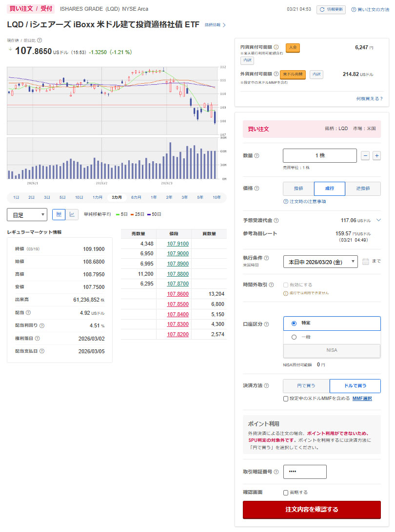Switch to line chart view icon

[72, 214]
